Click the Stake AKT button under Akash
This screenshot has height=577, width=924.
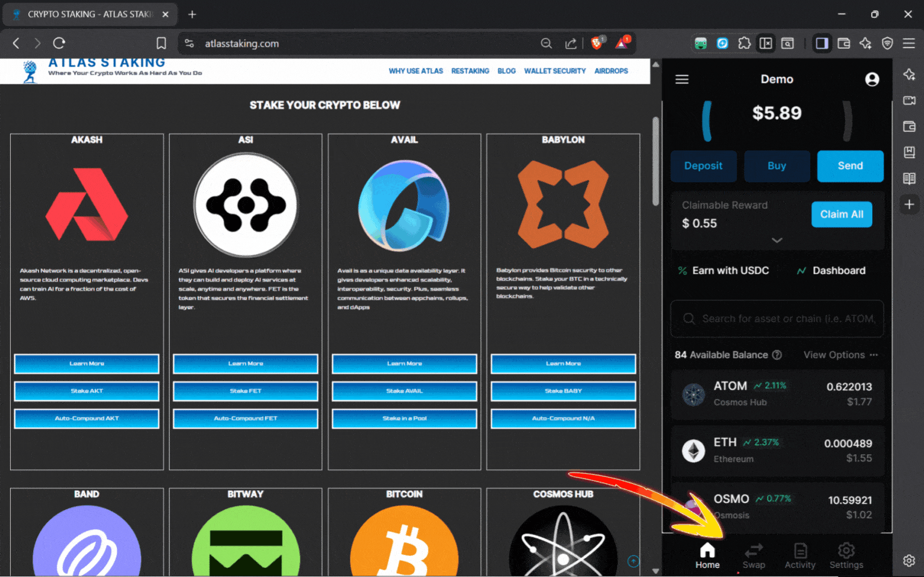point(86,391)
